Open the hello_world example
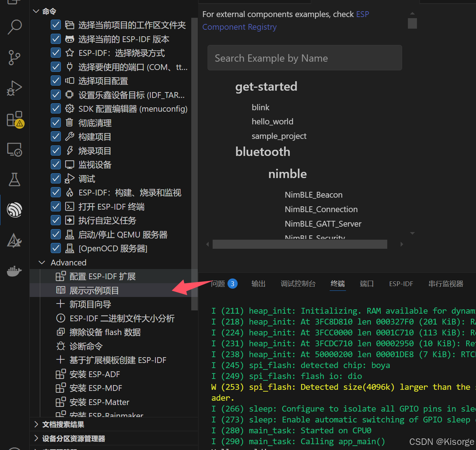This screenshot has width=476, height=450. coord(272,121)
